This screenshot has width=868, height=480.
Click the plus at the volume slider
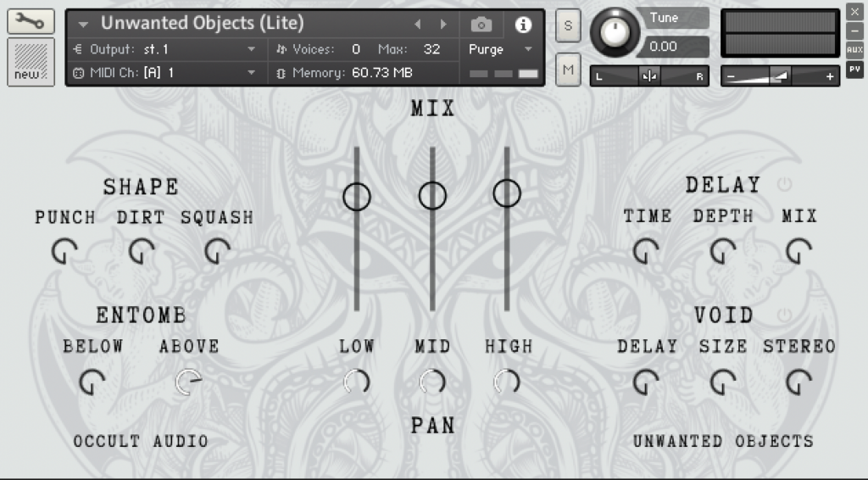click(829, 76)
